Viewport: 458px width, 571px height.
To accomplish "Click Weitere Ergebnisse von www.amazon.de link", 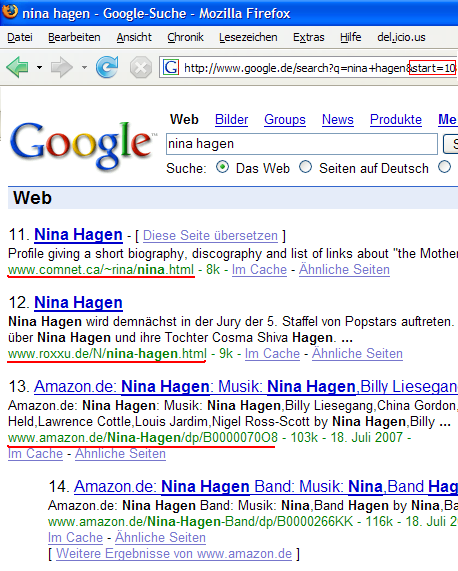I will [x=174, y=554].
